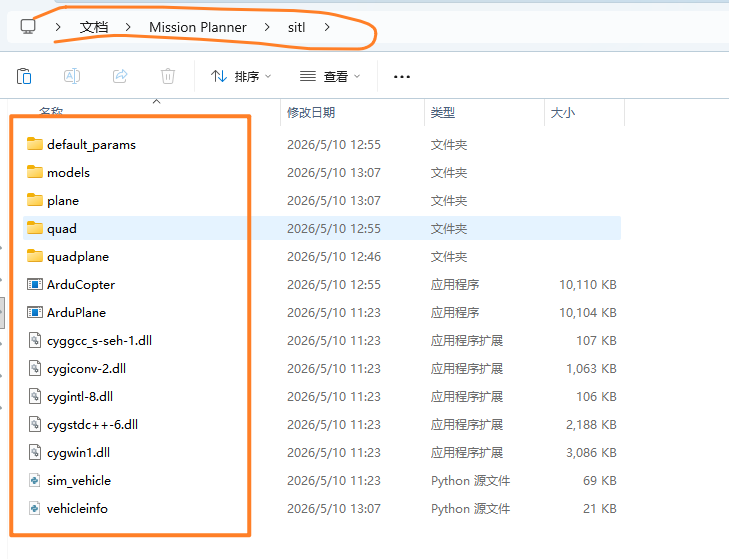Select the quad folder icon
Screen dimensions: 729x559
point(35,228)
